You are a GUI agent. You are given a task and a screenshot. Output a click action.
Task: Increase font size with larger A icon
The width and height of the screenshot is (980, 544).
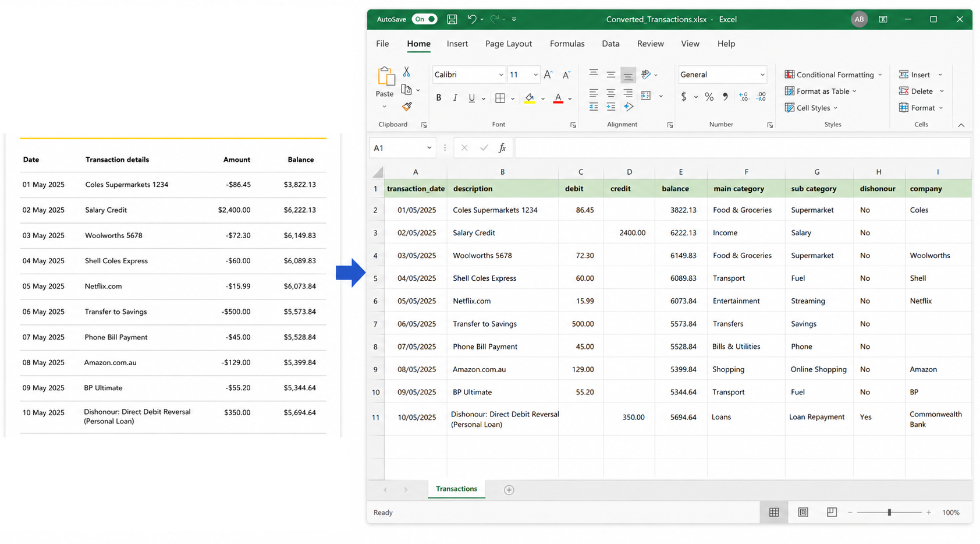[x=548, y=75]
